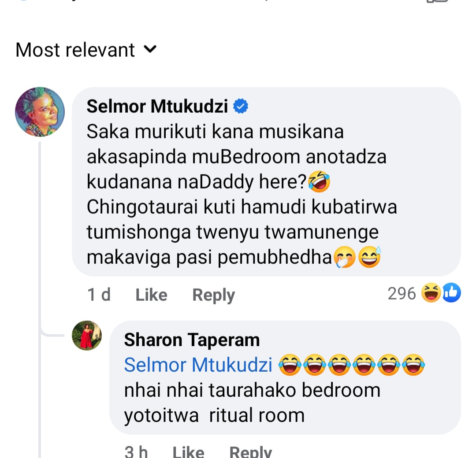Open the tagged Selmor Mtukudzi mention
The image size is (476, 458).
click(198, 365)
